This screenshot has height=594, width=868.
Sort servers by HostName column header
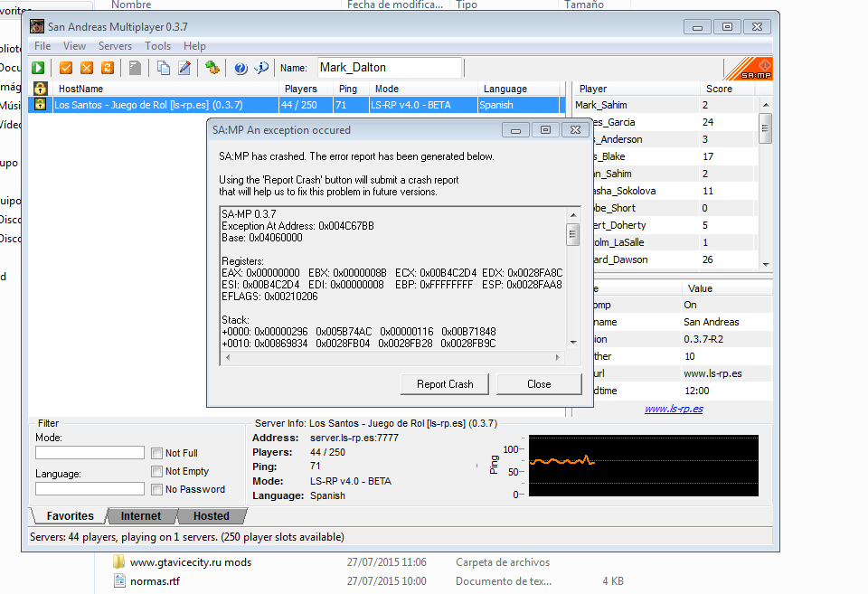coord(165,89)
